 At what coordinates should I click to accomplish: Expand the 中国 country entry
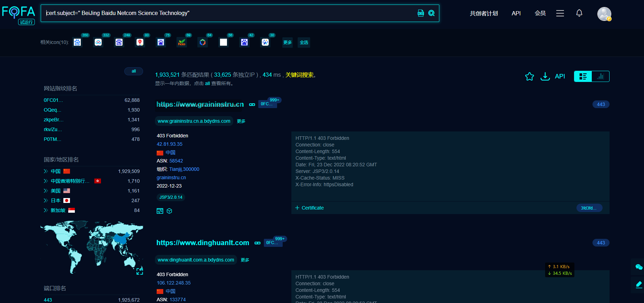(x=46, y=171)
